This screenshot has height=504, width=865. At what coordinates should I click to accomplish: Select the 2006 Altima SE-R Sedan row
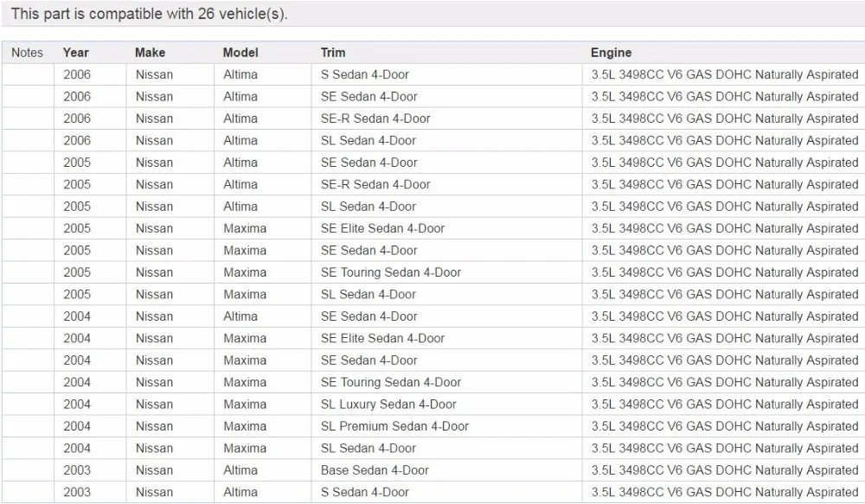coord(433,118)
